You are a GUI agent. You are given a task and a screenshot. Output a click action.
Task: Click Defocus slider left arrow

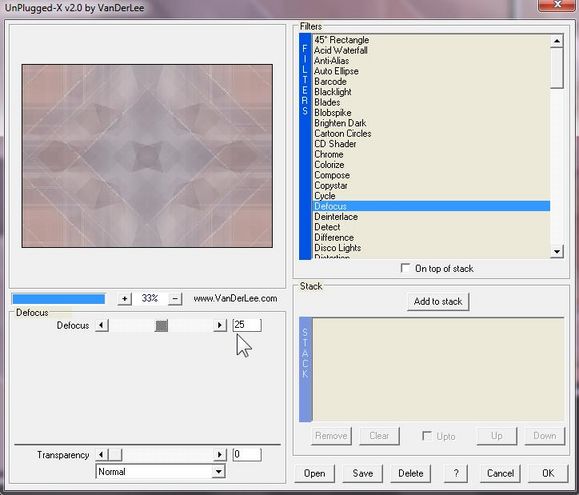[x=102, y=325]
